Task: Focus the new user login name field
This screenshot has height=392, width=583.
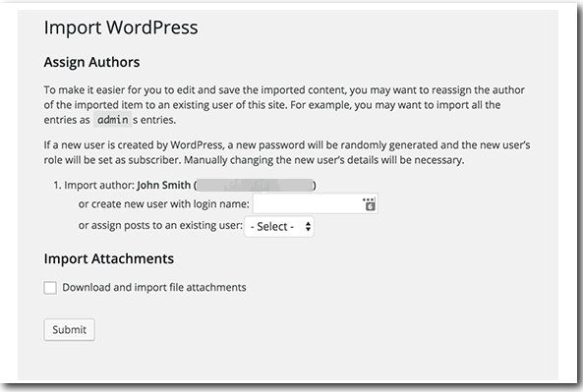Action: click(x=316, y=203)
